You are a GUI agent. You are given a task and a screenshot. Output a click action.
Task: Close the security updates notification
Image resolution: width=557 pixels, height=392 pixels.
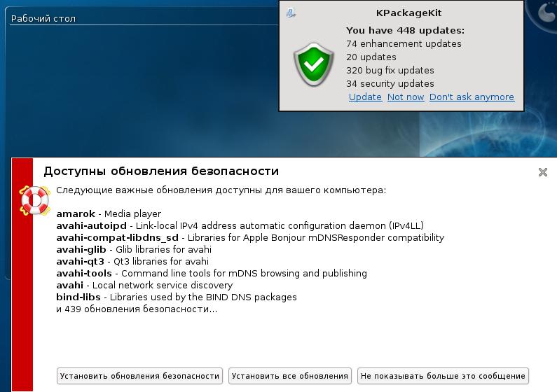click(x=543, y=172)
